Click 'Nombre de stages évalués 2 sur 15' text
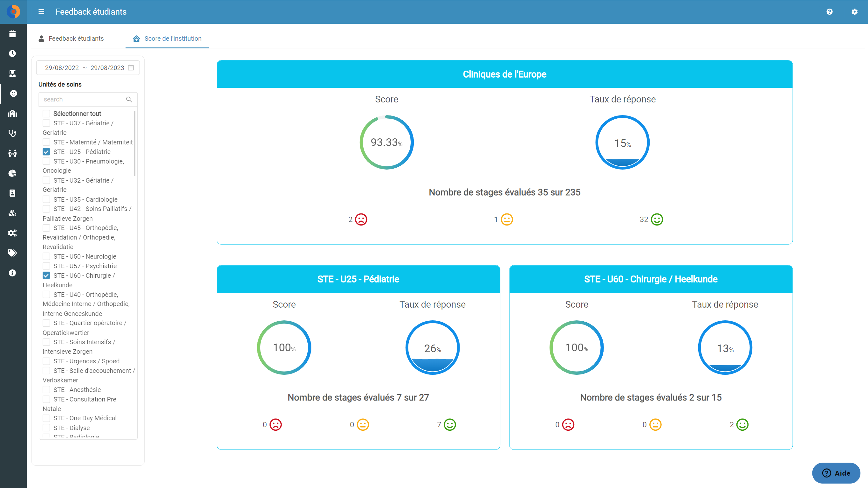868x488 pixels. pos(651,397)
